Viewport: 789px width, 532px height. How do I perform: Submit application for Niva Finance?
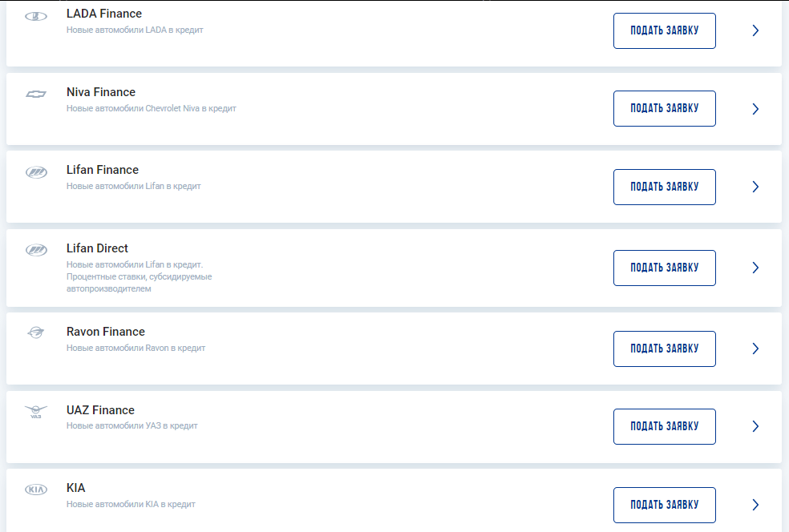(x=664, y=109)
